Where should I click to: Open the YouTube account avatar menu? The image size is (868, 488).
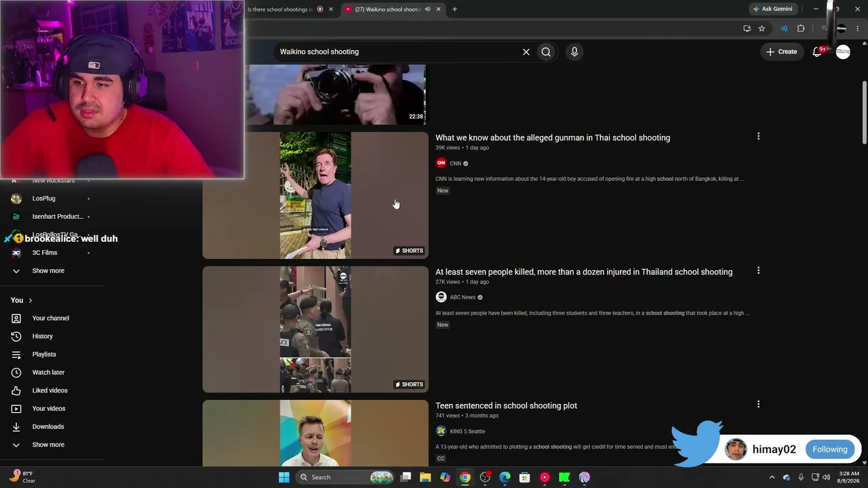843,52
